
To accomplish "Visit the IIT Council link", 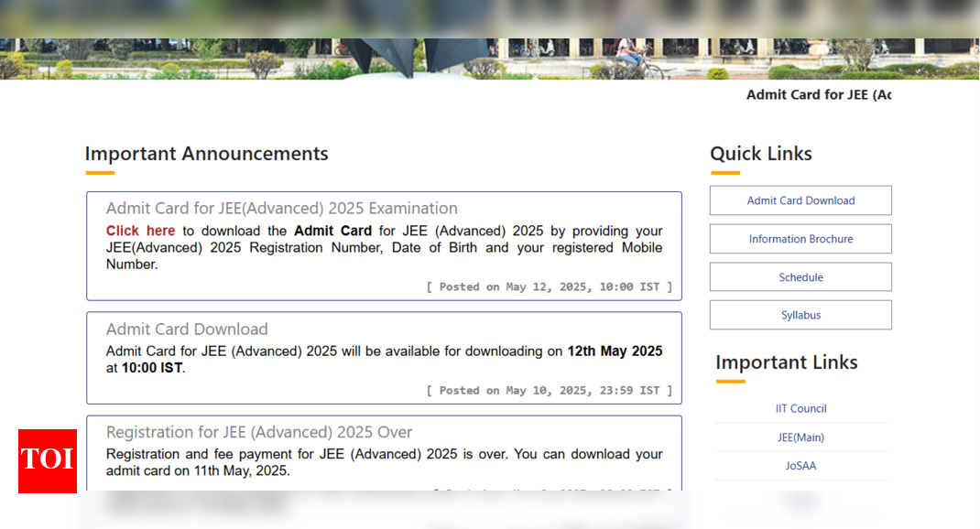I will click(x=800, y=408).
